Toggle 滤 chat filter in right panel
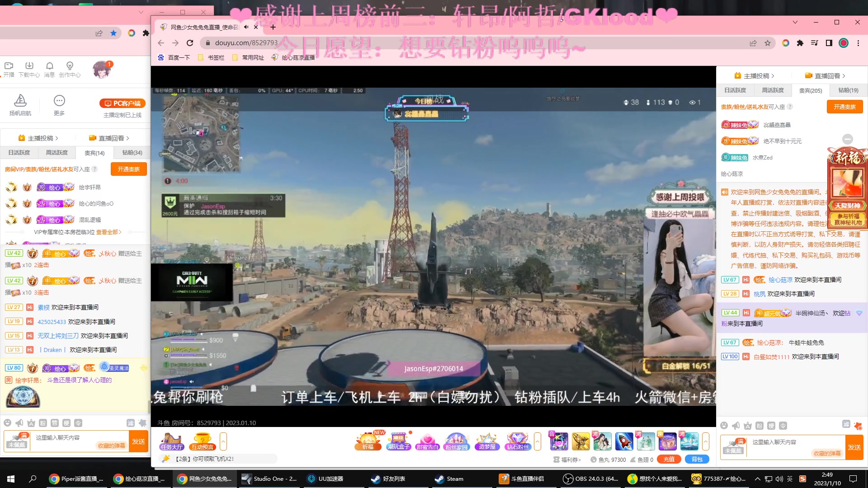This screenshot has height=488, width=868. [x=846, y=424]
